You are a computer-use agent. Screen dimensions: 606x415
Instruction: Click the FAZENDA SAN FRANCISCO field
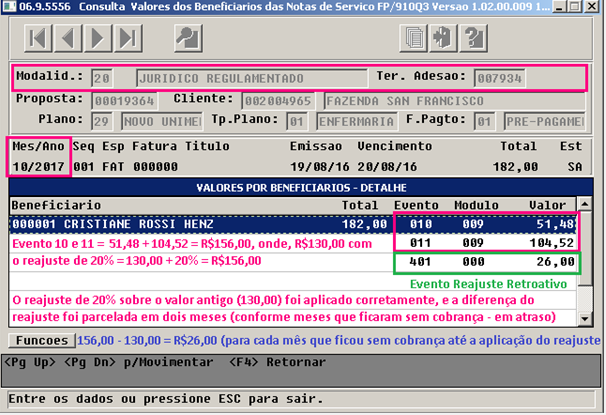coord(454,101)
